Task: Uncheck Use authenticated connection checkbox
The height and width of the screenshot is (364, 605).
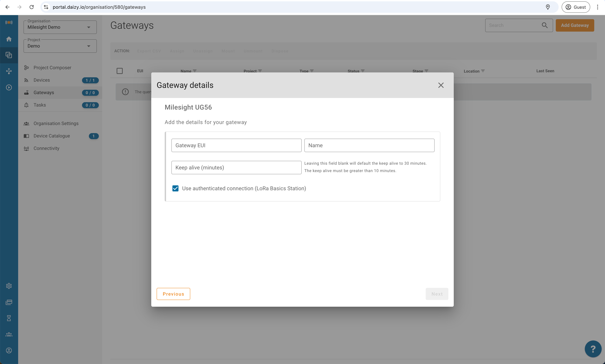Action: point(175,188)
